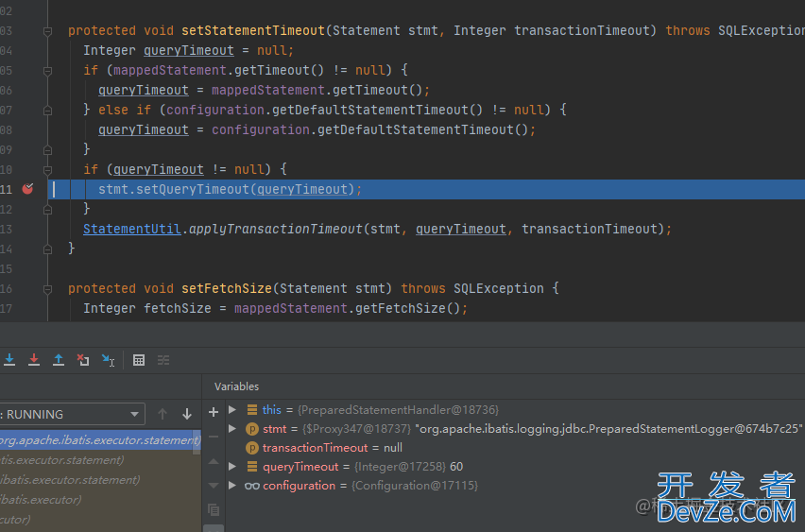Collapse the else-if getDefaultStatementTimeout fold marker
This screenshot has width=805, height=532.
[48, 111]
